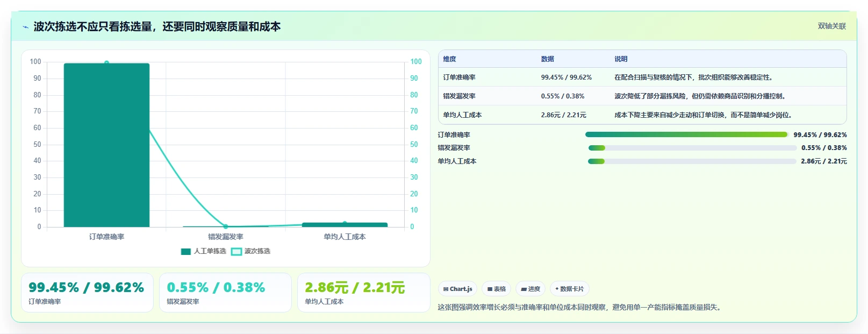Click the 错发漏发率 table row label
The image size is (868, 334).
tap(460, 96)
